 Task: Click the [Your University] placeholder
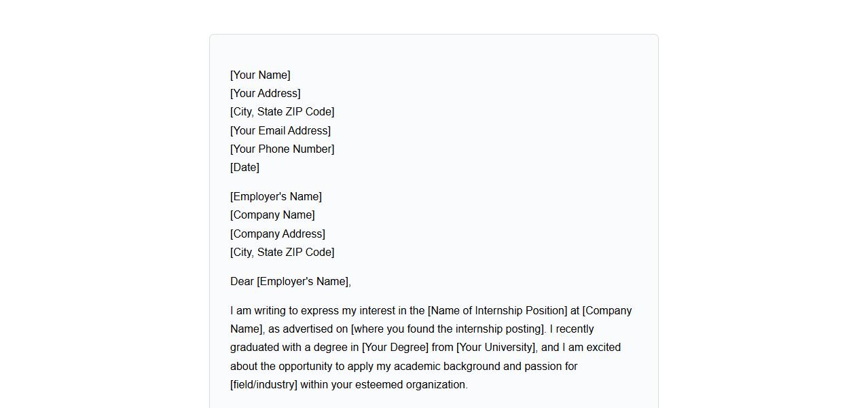pos(496,348)
